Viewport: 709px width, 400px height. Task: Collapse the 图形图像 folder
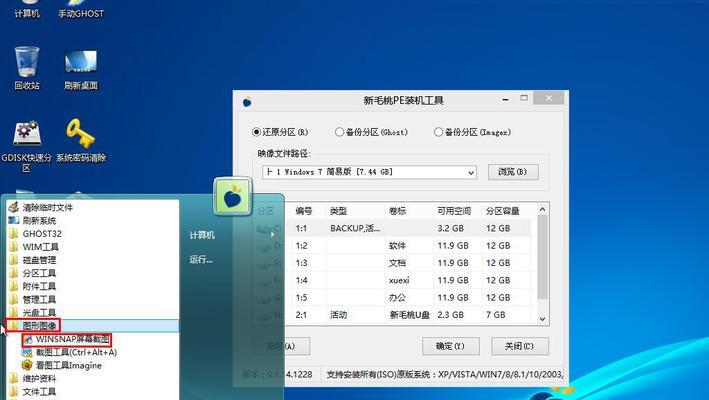(92, 325)
